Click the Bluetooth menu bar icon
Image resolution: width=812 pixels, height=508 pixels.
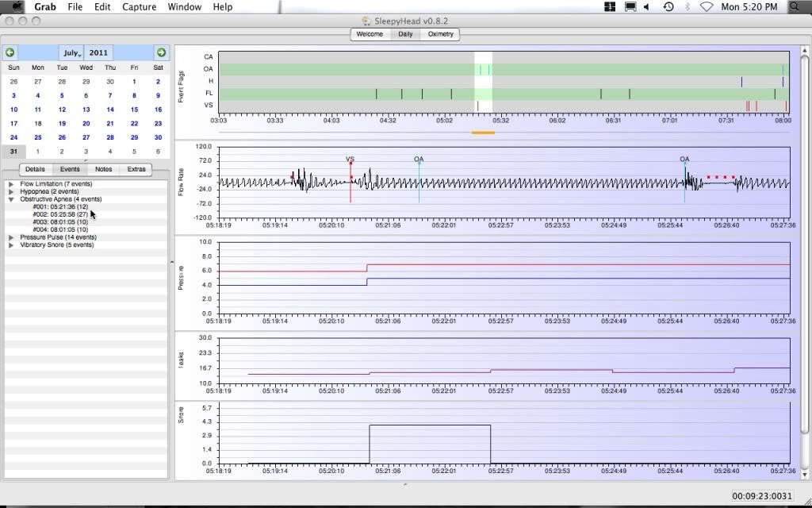coord(688,6)
